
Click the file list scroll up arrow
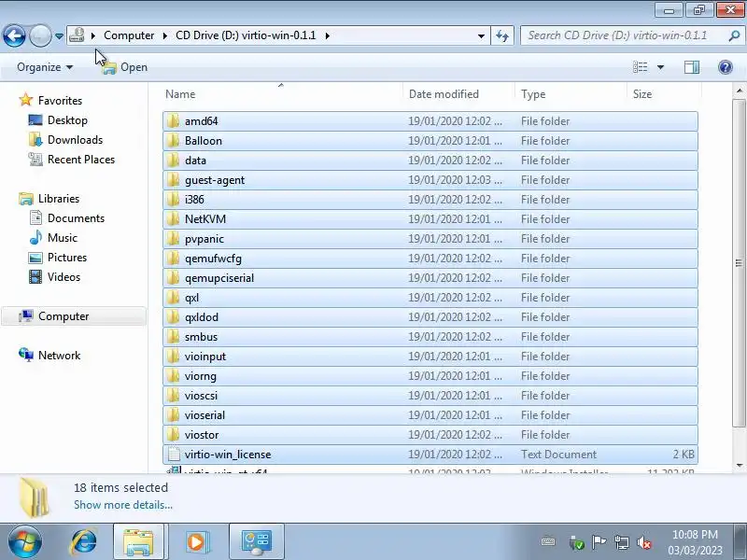click(x=739, y=90)
